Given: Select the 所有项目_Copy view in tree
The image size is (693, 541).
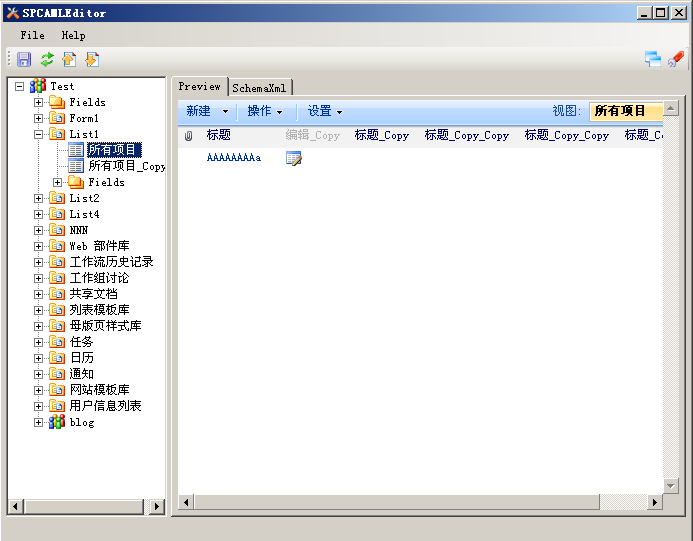Looking at the screenshot, I should click(126, 166).
